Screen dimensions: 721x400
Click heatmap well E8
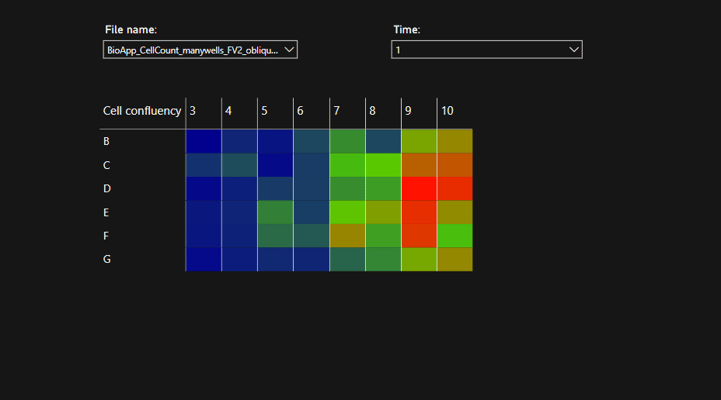(x=383, y=212)
